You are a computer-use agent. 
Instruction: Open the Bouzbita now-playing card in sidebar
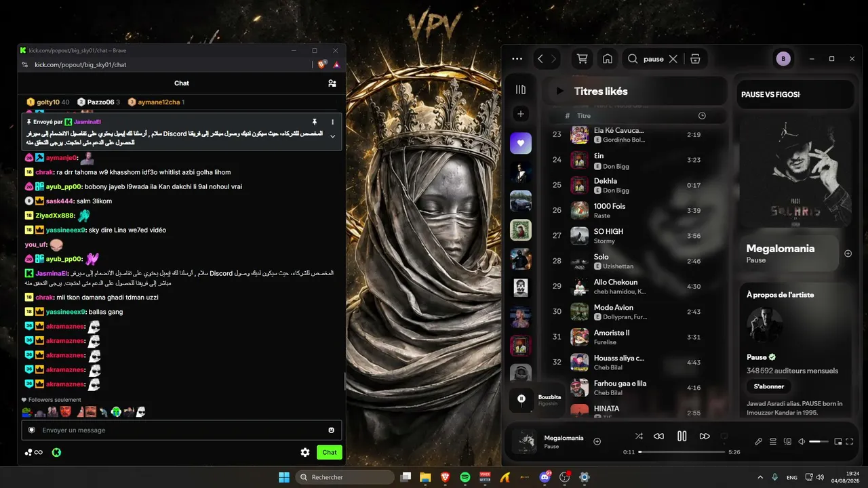(x=536, y=399)
